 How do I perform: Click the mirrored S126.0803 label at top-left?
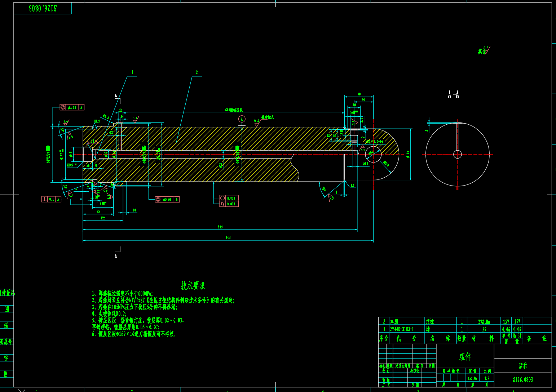pyautogui.click(x=43, y=8)
